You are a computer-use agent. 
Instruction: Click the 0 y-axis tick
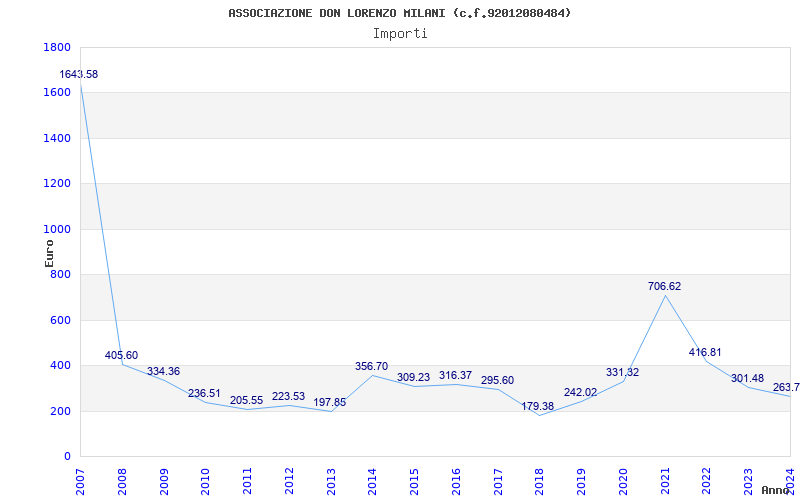click(x=67, y=457)
